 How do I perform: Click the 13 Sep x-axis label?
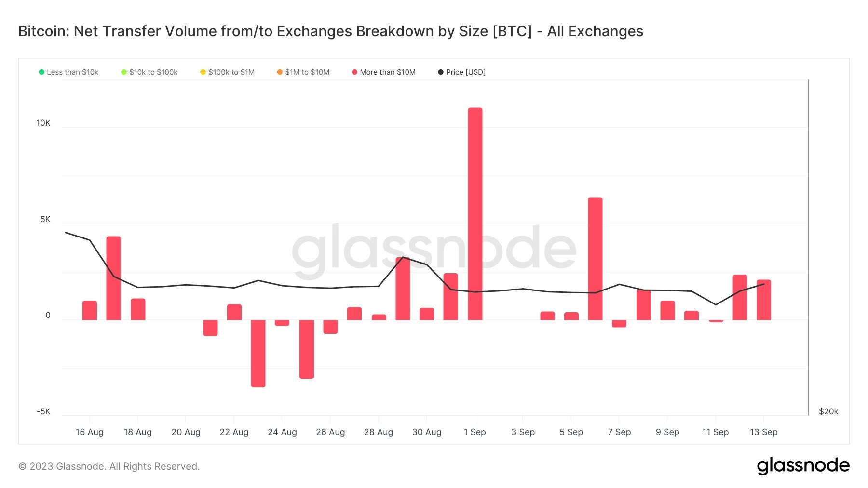pos(763,432)
